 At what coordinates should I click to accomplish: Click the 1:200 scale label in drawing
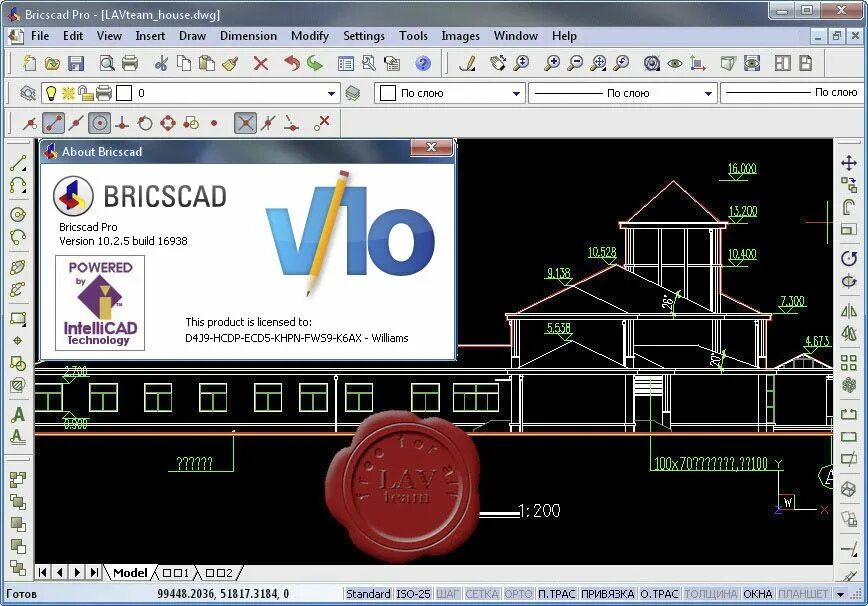(x=539, y=510)
